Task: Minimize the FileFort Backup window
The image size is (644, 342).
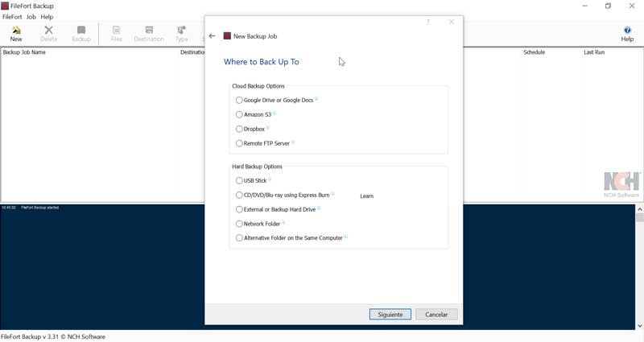Action: 585,6
